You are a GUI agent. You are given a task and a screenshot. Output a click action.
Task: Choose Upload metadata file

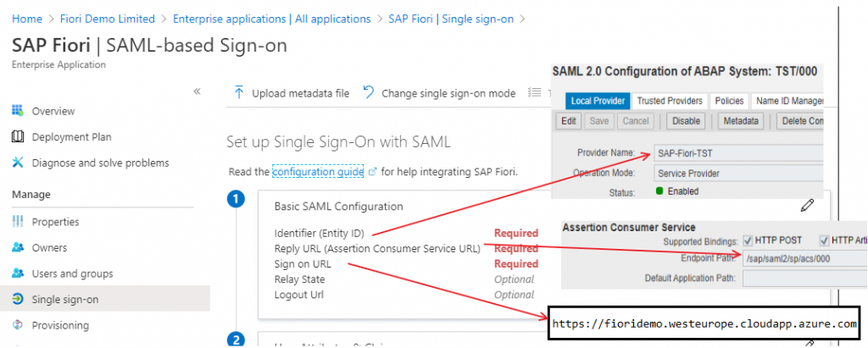301,93
